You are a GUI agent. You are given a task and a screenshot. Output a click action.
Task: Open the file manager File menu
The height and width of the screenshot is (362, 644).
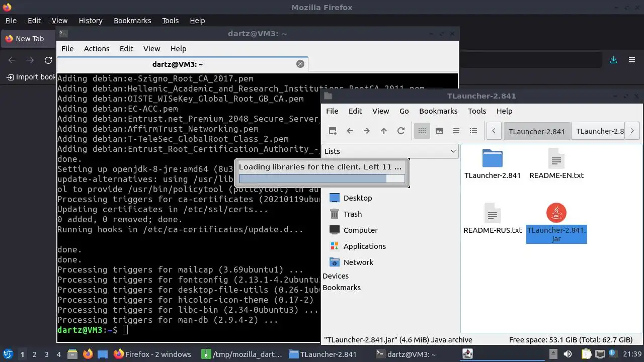(332, 111)
